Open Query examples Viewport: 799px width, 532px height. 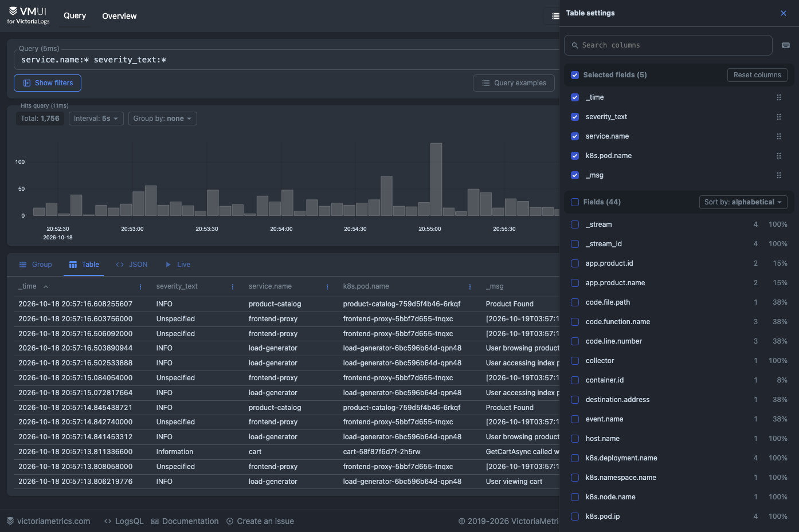coord(514,83)
